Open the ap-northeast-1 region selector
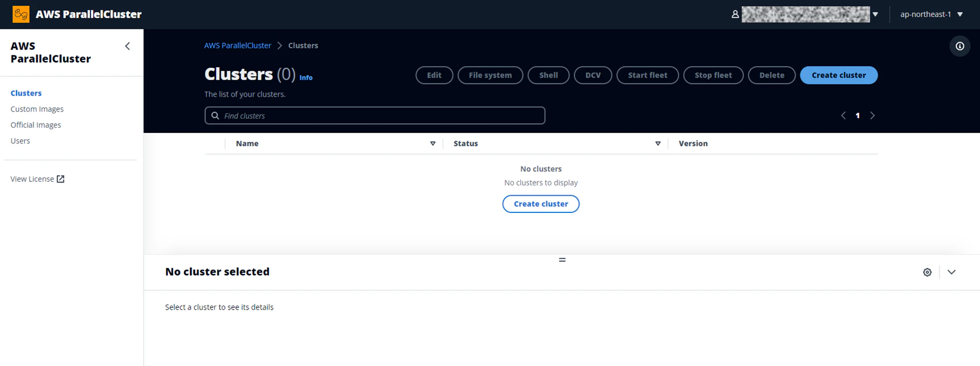This screenshot has height=366, width=980. tap(932, 14)
